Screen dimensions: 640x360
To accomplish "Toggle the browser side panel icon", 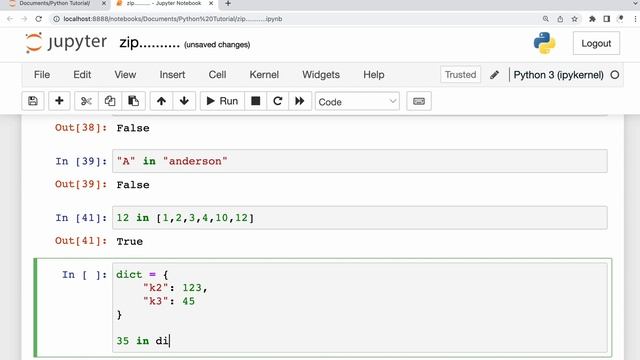I will (607, 19).
